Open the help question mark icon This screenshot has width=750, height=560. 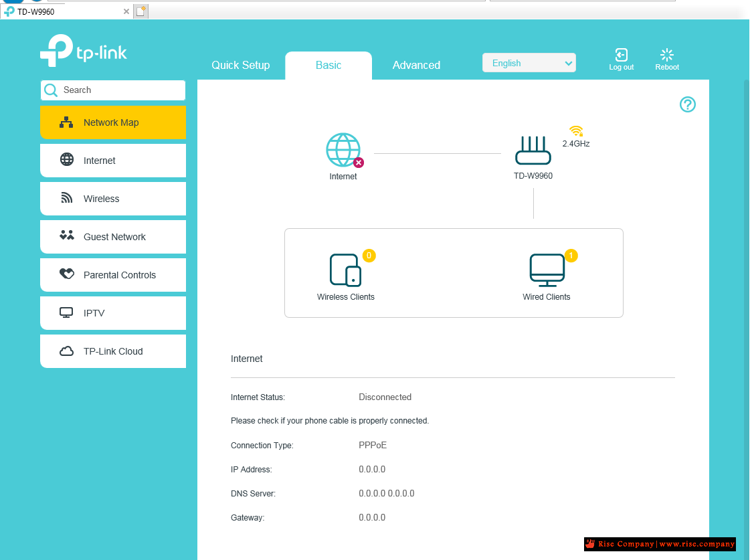[x=688, y=104]
